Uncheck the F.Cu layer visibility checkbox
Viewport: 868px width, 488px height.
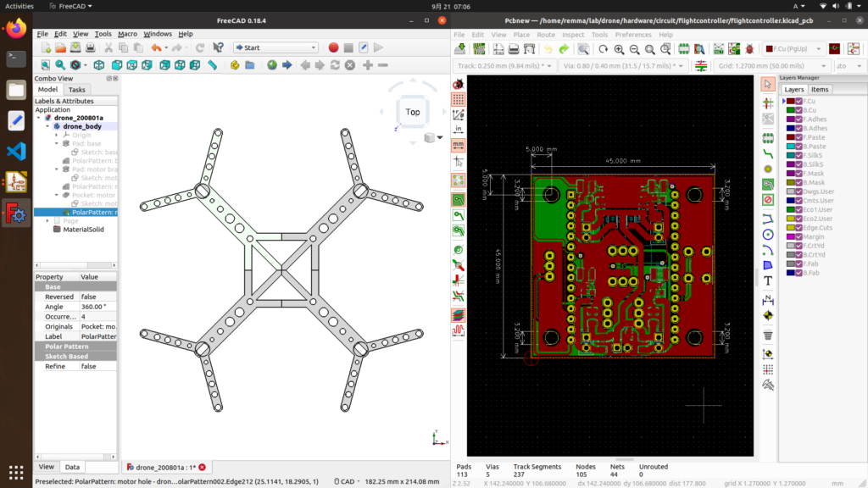tap(797, 100)
